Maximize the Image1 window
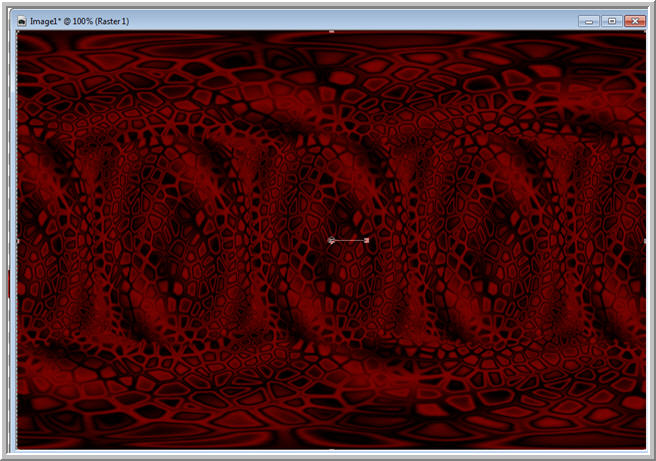The image size is (656, 461). (x=612, y=21)
